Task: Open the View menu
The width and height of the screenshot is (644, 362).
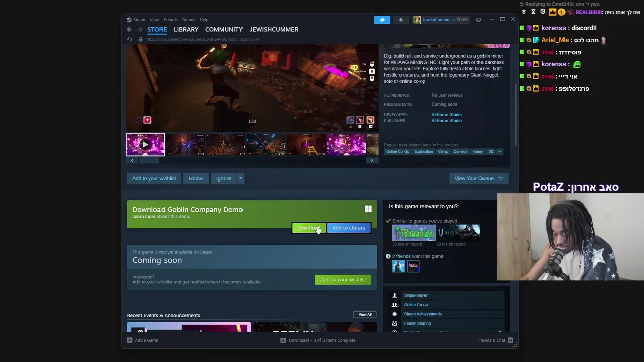Action: point(154,20)
